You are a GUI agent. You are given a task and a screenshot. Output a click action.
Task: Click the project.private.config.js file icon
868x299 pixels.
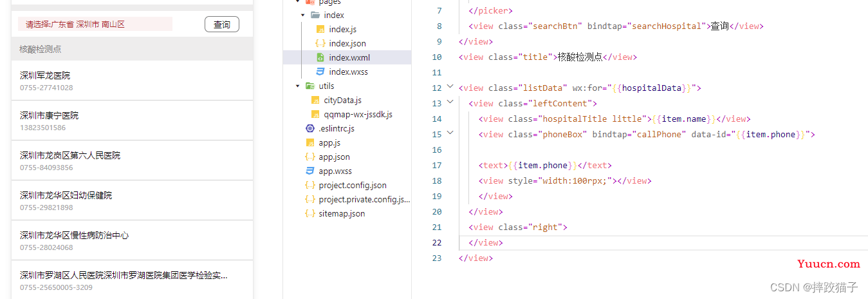(310, 199)
